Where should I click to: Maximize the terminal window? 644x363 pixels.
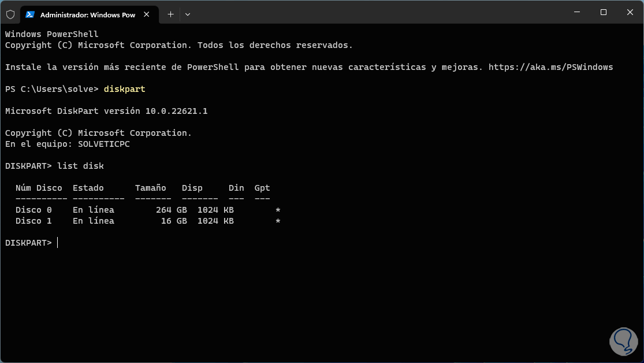pyautogui.click(x=604, y=12)
